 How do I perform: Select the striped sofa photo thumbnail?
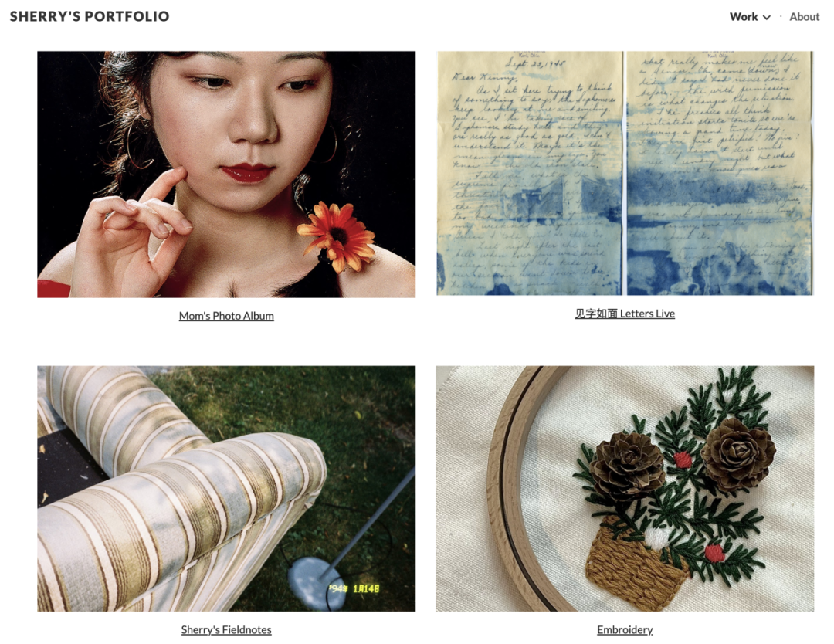point(226,488)
